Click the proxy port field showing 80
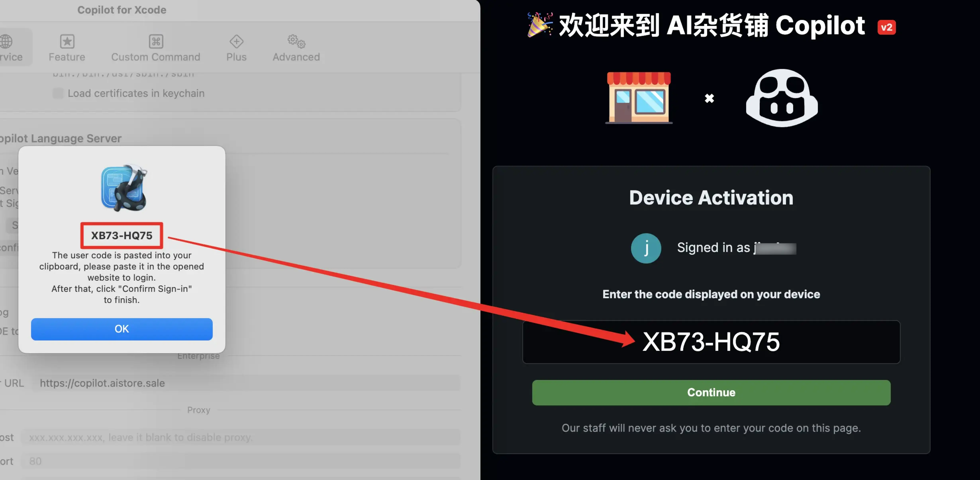980x480 pixels. coord(241,461)
